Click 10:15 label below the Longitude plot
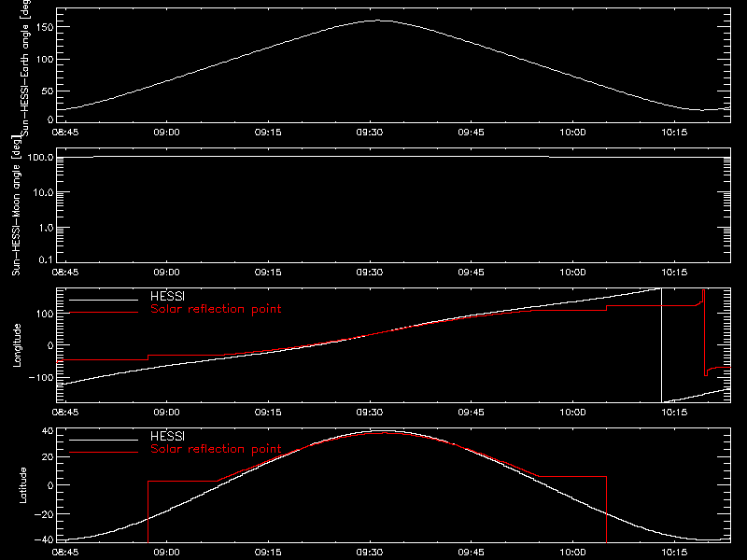The image size is (747, 560). click(x=674, y=413)
